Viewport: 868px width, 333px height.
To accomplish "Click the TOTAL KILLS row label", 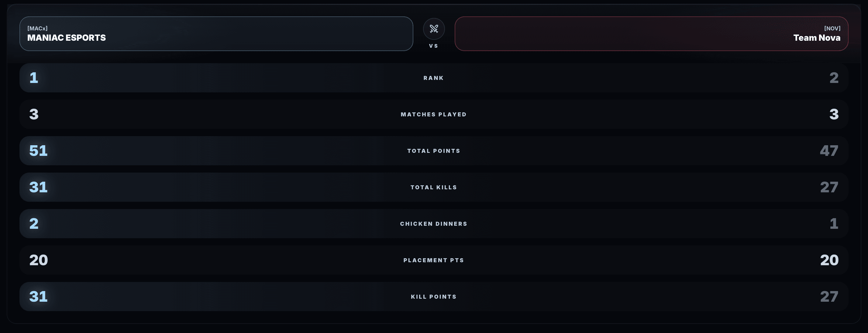I will pyautogui.click(x=434, y=187).
